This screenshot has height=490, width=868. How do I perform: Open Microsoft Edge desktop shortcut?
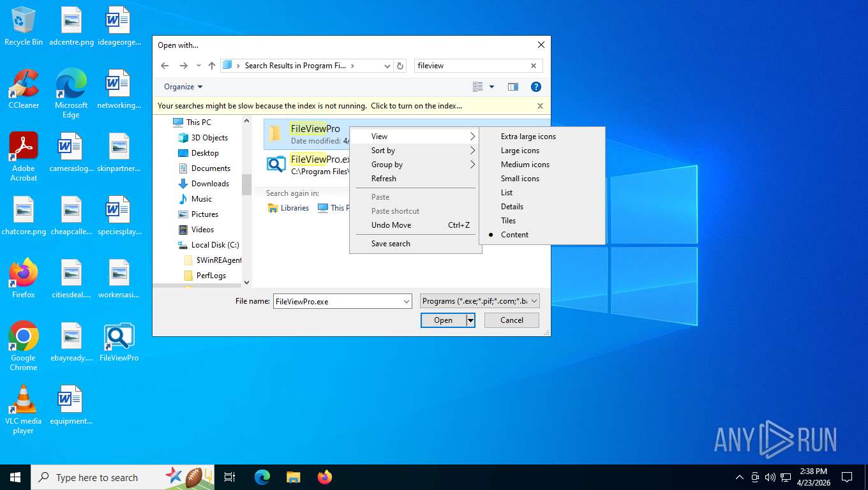click(x=71, y=94)
